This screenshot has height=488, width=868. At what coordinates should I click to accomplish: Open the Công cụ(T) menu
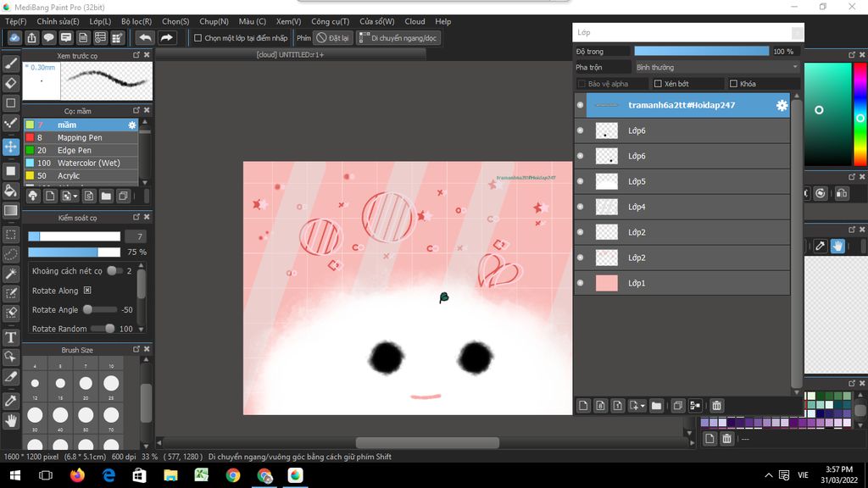click(x=330, y=21)
